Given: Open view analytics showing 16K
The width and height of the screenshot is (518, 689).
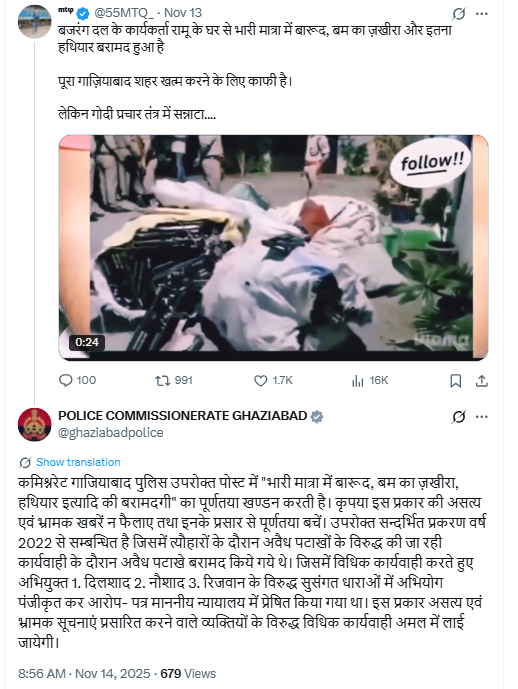Looking at the screenshot, I should click(370, 381).
